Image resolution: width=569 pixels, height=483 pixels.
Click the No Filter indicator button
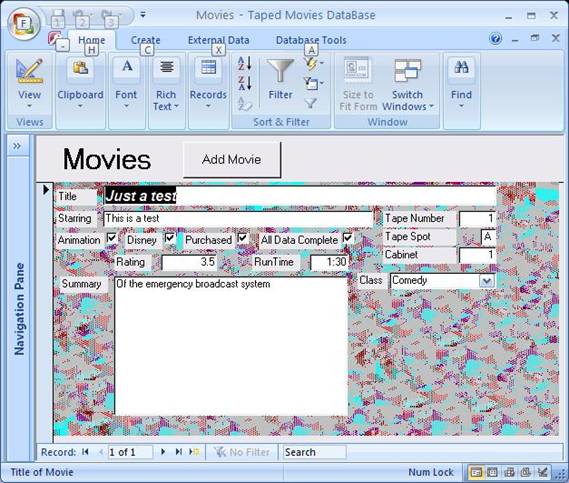(x=242, y=452)
